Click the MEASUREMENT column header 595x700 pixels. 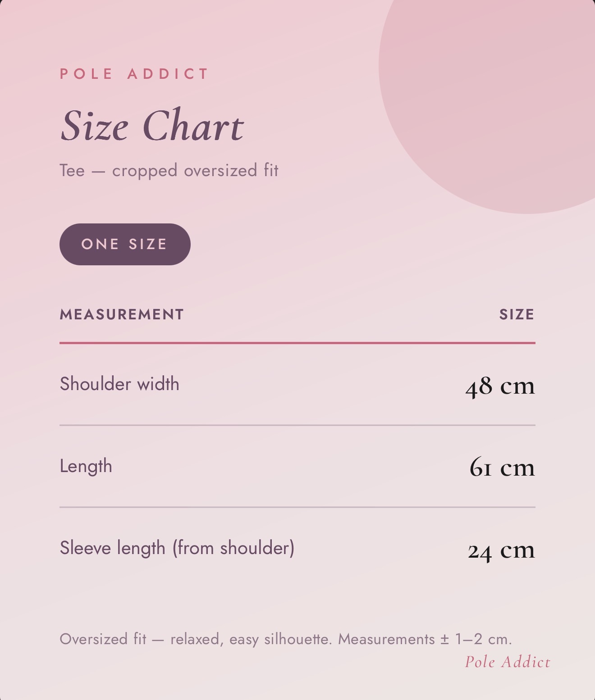coord(122,314)
